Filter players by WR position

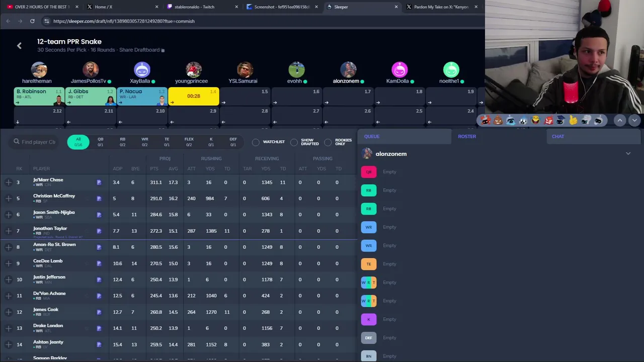point(144,142)
